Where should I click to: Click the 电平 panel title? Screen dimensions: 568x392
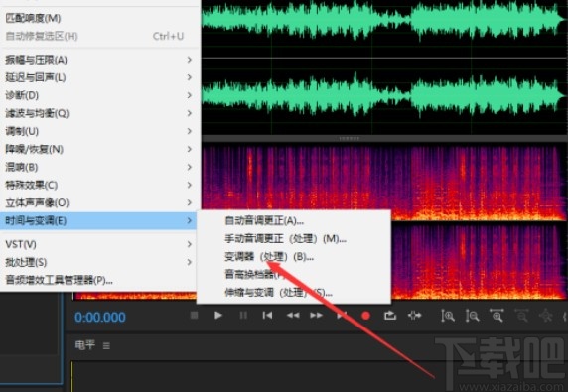click(84, 345)
